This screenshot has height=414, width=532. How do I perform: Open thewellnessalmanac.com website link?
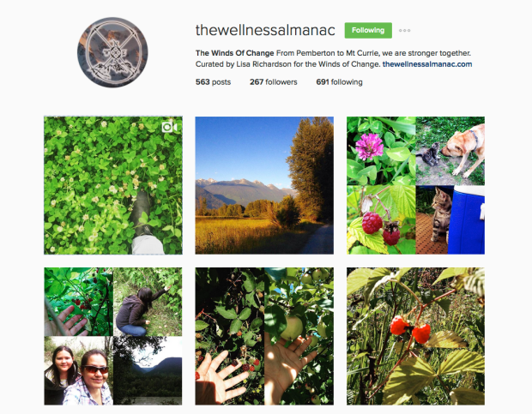tap(427, 64)
